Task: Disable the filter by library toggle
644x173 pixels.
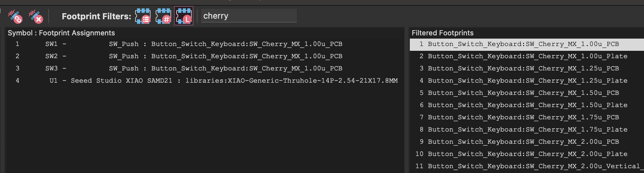Action: coord(184,16)
